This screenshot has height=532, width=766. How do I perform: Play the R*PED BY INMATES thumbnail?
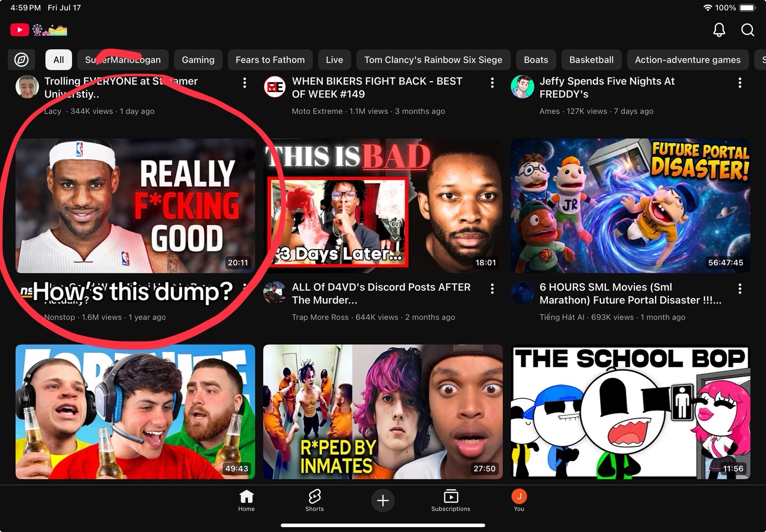(x=383, y=411)
